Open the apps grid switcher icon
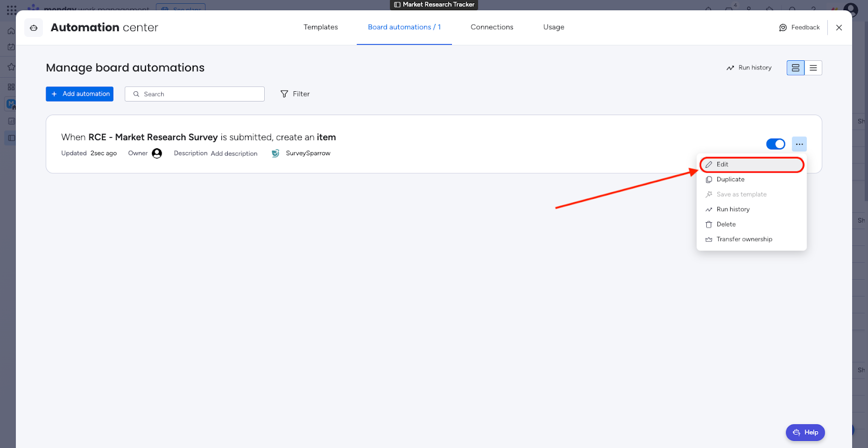868x448 pixels. 11,10
